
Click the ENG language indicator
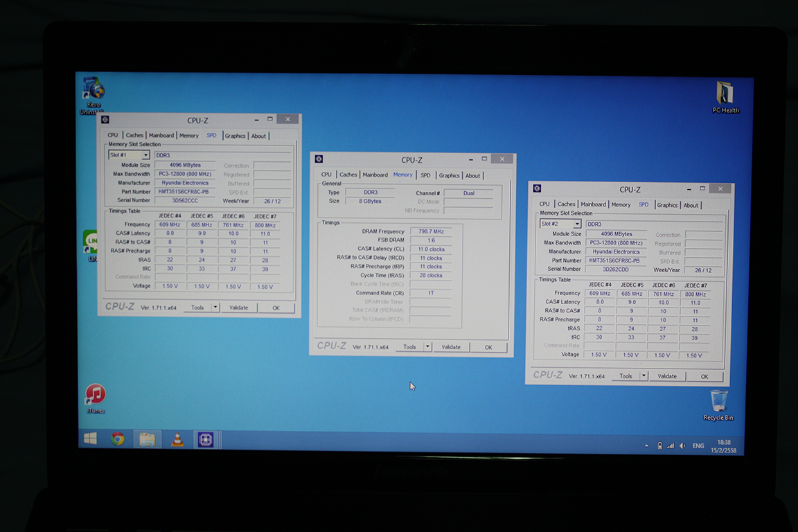coord(698,446)
